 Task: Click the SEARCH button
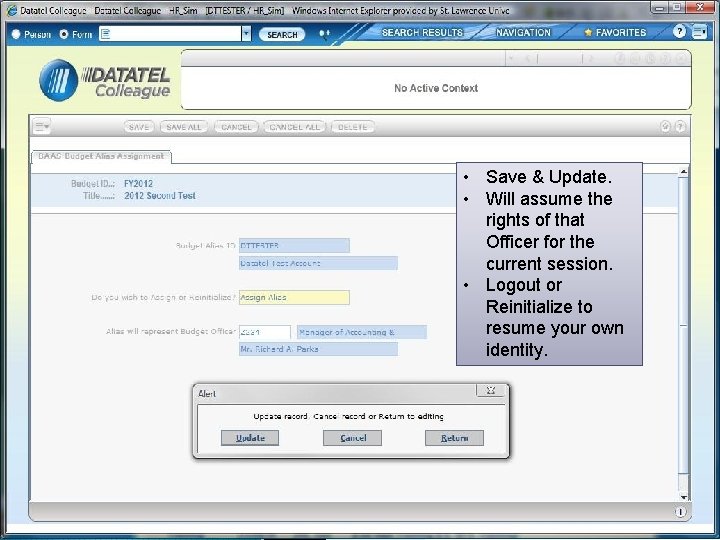click(282, 34)
